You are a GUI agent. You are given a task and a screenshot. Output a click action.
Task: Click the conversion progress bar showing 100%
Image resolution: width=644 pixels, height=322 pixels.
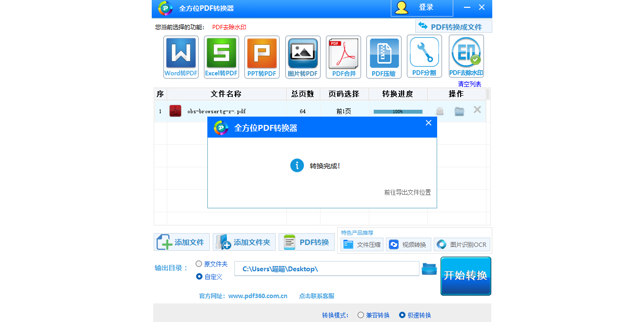coord(397,111)
